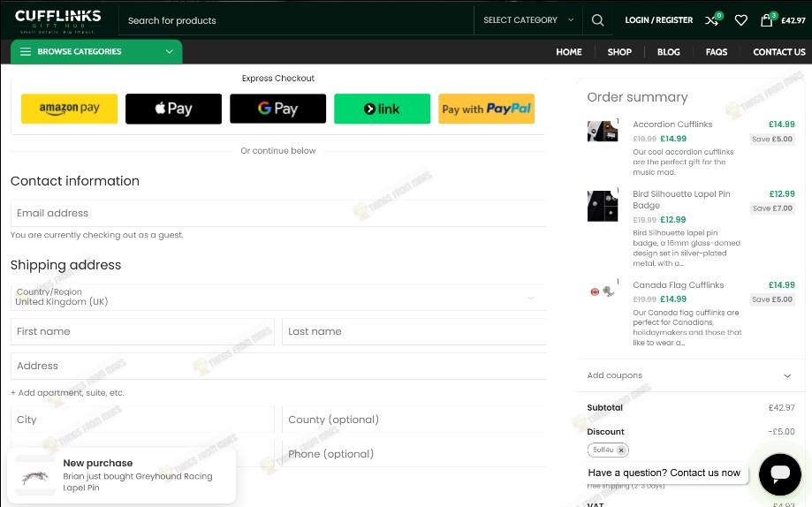Image resolution: width=812 pixels, height=507 pixels.
Task: Click the New purchase notification title
Action: tap(98, 463)
